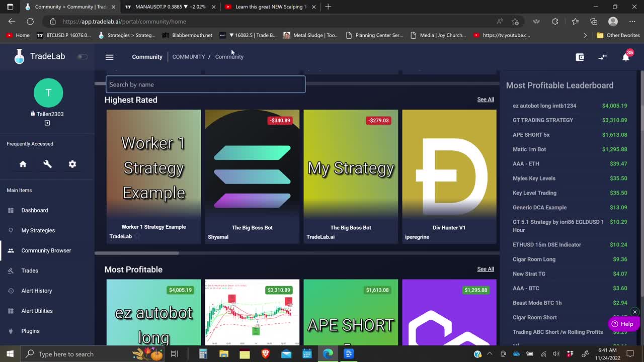Open notifications bell with 35 badge
The image size is (644, 362).
[626, 57]
